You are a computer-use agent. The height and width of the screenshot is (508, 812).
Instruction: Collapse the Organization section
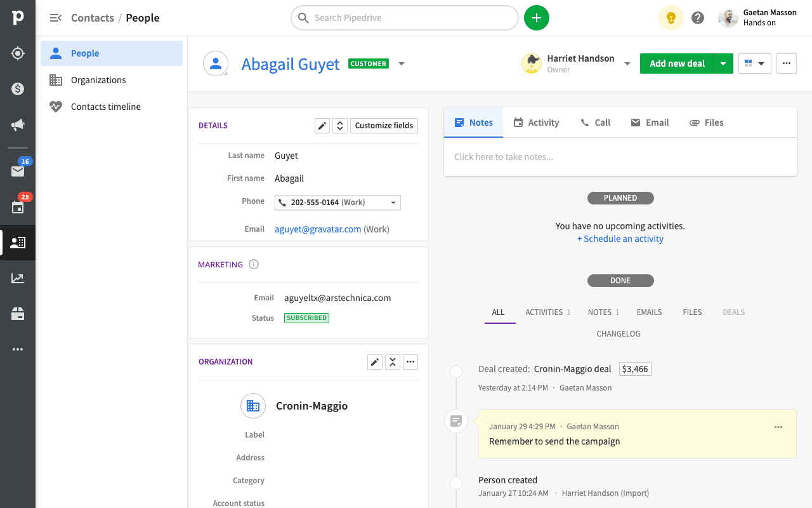coord(393,362)
